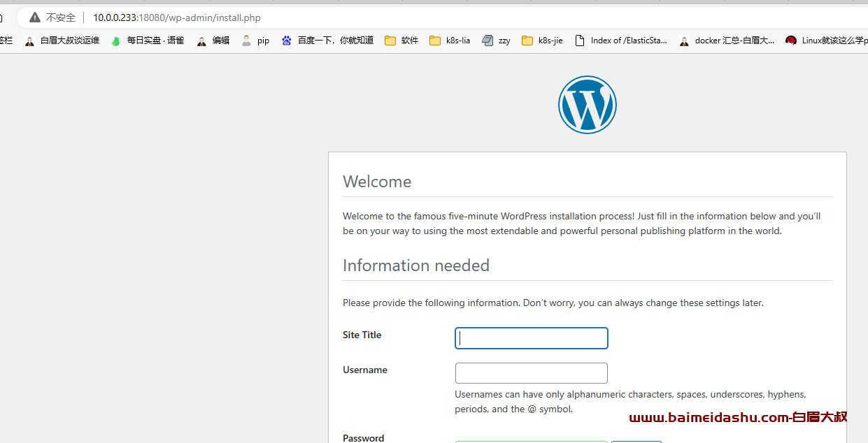Viewport: 868px width, 443px height.
Task: Open the pip bookmark
Action: tap(255, 41)
